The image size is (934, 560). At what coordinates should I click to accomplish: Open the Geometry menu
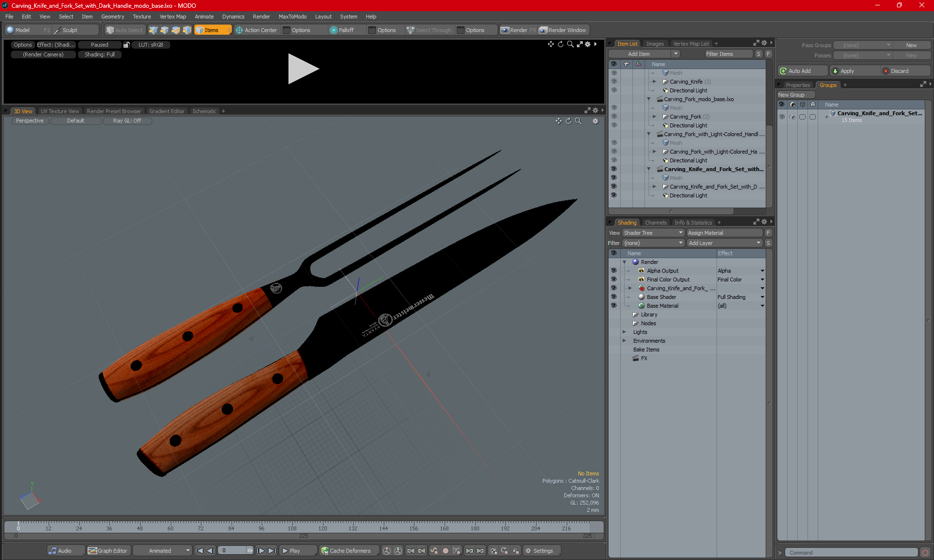112,17
